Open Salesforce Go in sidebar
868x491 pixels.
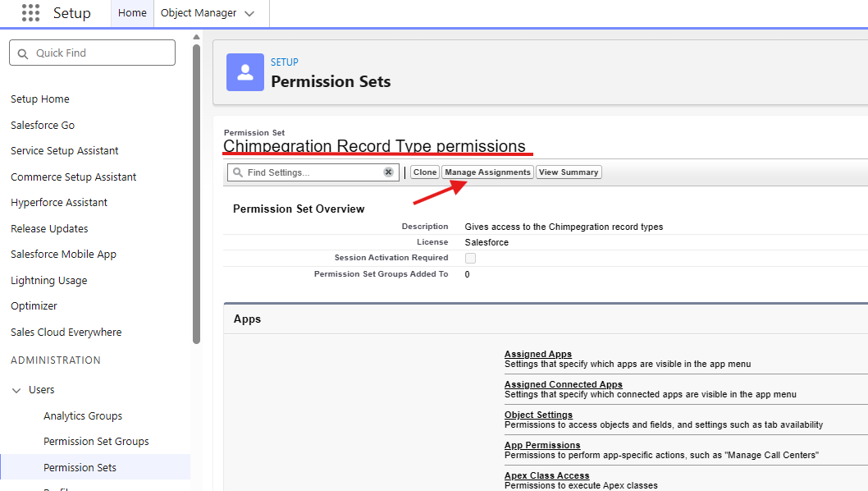(43, 126)
